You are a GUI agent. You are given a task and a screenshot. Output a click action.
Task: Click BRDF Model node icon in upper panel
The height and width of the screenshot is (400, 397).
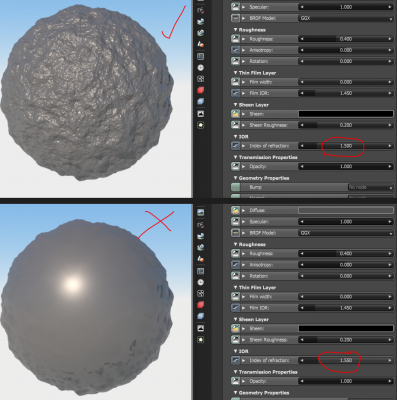click(x=235, y=18)
